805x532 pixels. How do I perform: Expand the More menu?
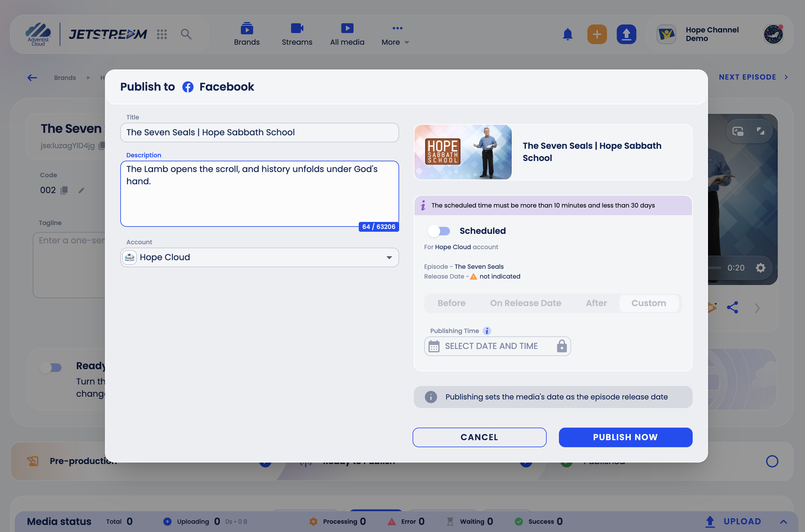(x=395, y=35)
